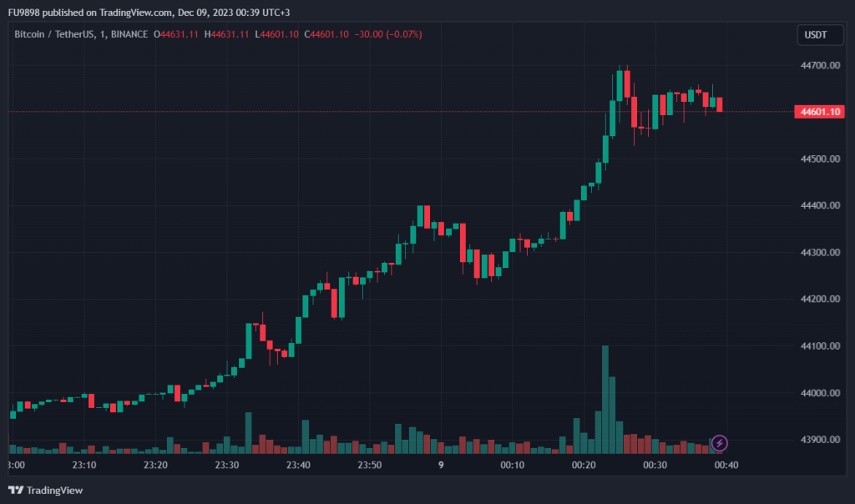Click the last red candle on the right
Viewport: 855px width, 504px height.
[x=720, y=104]
